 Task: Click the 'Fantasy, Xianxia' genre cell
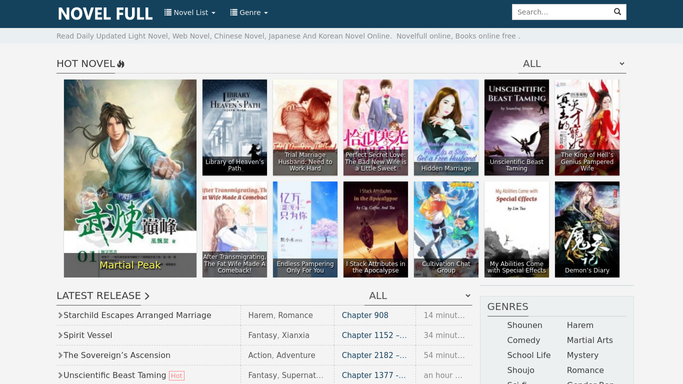pos(279,335)
